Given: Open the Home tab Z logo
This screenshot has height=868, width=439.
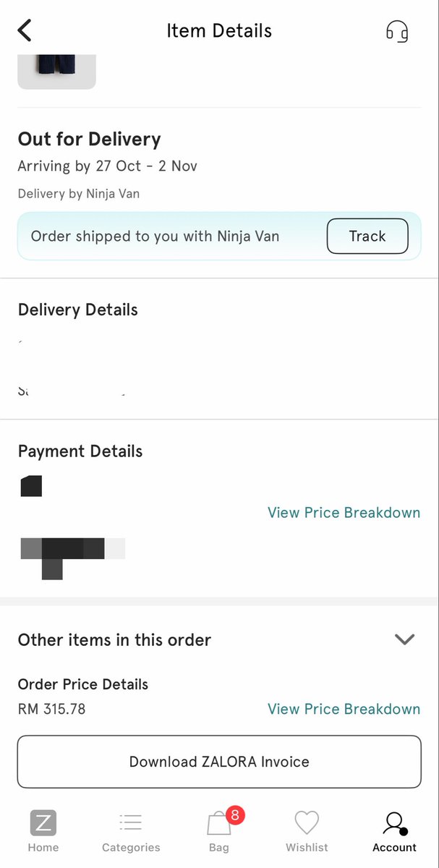Looking at the screenshot, I should point(43,823).
